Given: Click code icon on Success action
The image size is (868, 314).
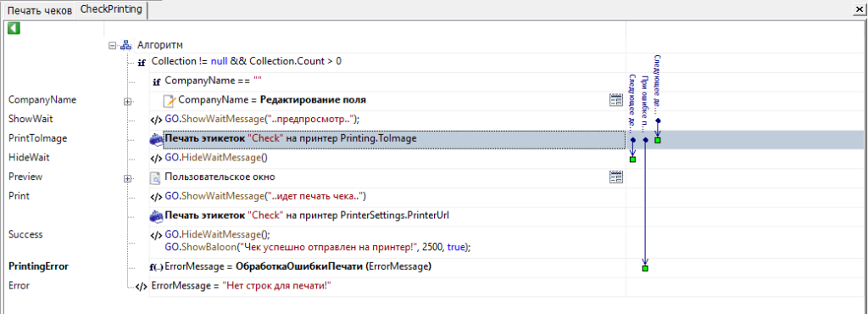Looking at the screenshot, I should [x=157, y=235].
